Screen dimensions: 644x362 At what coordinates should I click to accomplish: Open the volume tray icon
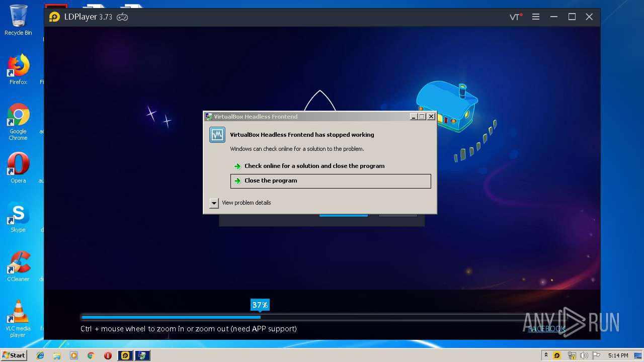tap(584, 355)
